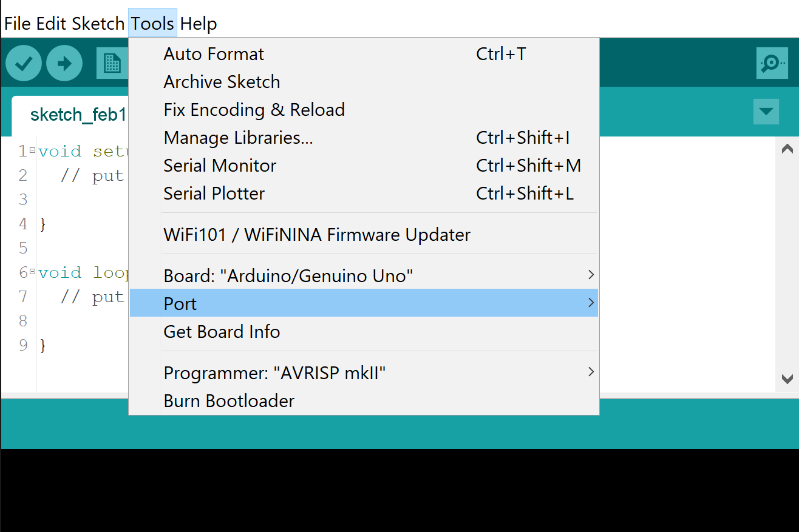Open the Sketch menu

pyautogui.click(x=98, y=24)
